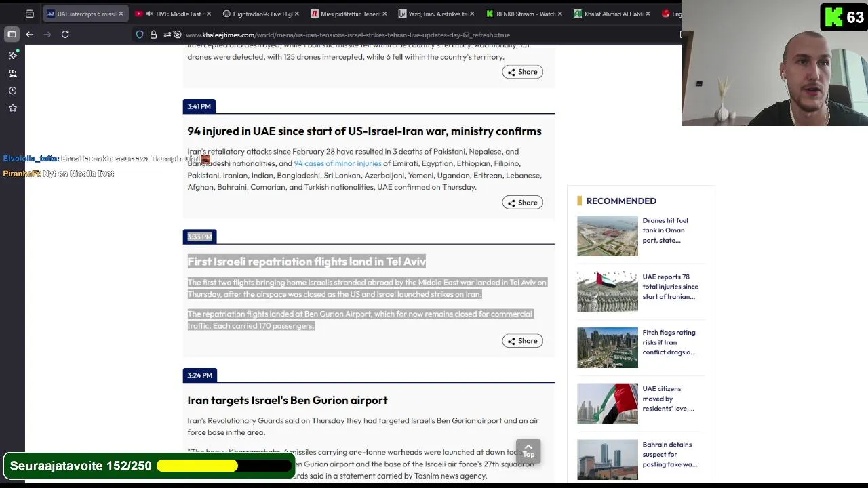
Task: Click the Fitch rating marina skyline thumbnail
Action: click(608, 348)
